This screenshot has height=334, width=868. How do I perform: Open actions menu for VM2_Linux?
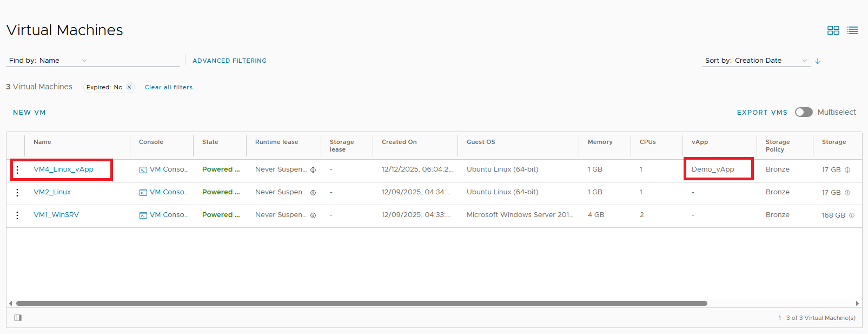tap(17, 193)
